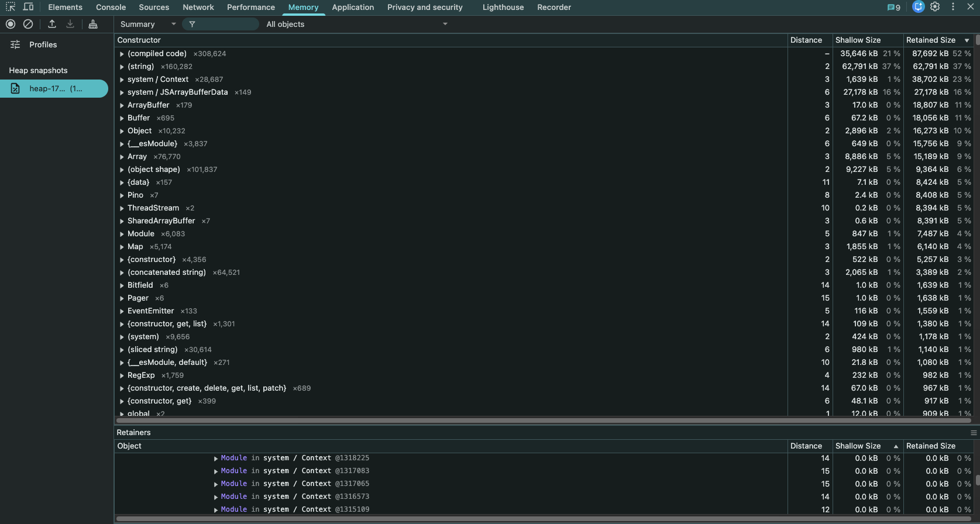Expand the ArrayBuffer constructor row

pyautogui.click(x=122, y=105)
